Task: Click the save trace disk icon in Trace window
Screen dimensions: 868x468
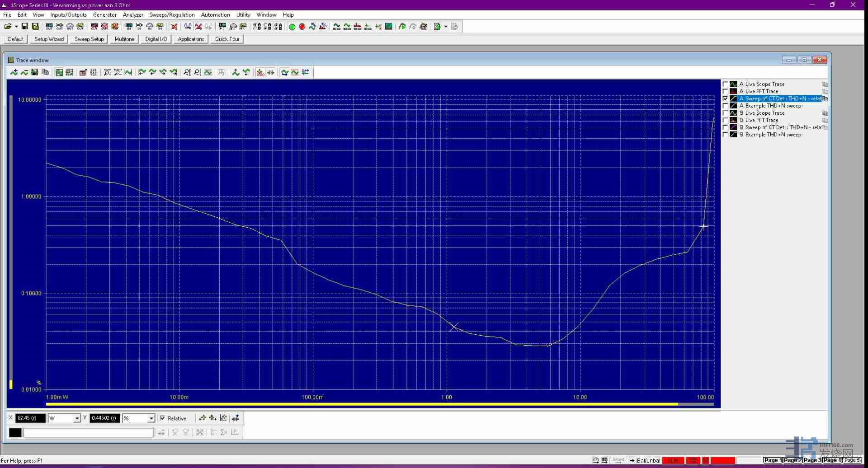Action: [35, 72]
